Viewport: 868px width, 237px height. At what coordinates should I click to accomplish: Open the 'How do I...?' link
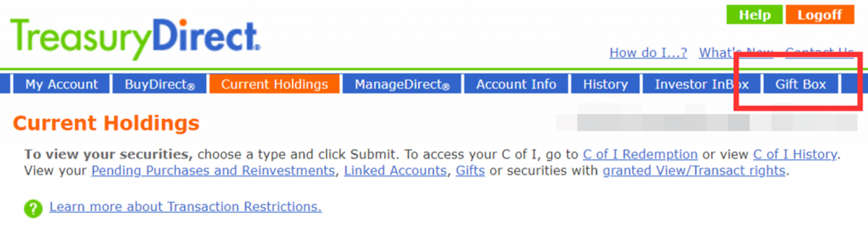tap(648, 53)
